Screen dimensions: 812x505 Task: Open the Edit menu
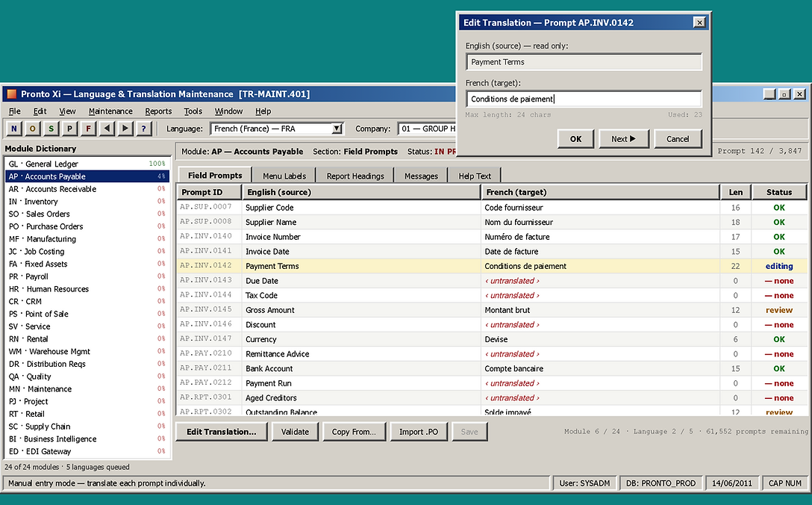coord(40,111)
